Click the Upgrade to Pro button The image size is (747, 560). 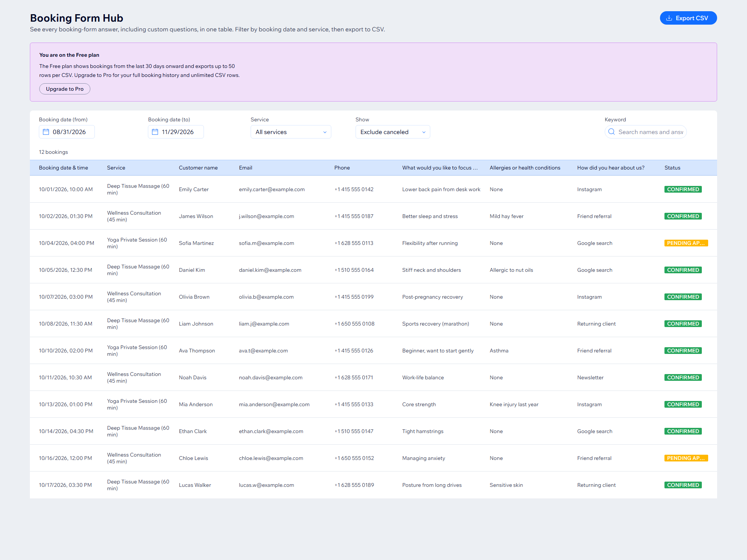pyautogui.click(x=65, y=89)
